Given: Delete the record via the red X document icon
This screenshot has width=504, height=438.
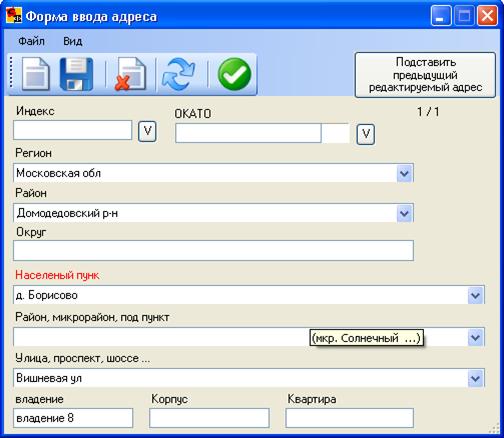Looking at the screenshot, I should [x=130, y=74].
